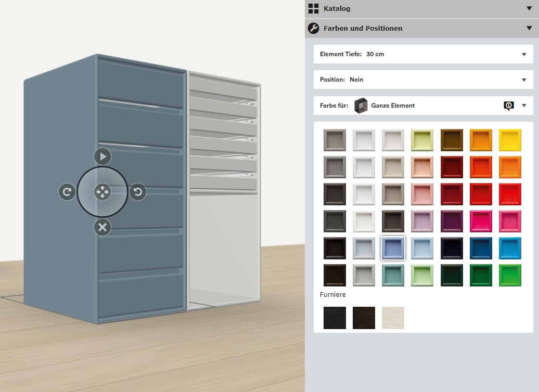Viewport: 539px width, 392px height.
Task: Click the info speech bubble icon
Action: (x=508, y=106)
